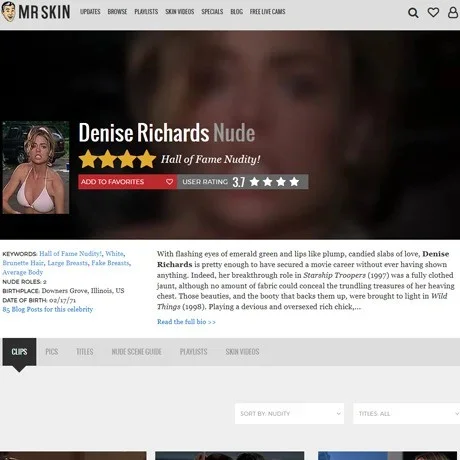
Task: Open Skin Videos in top navigation
Action: pos(180,12)
